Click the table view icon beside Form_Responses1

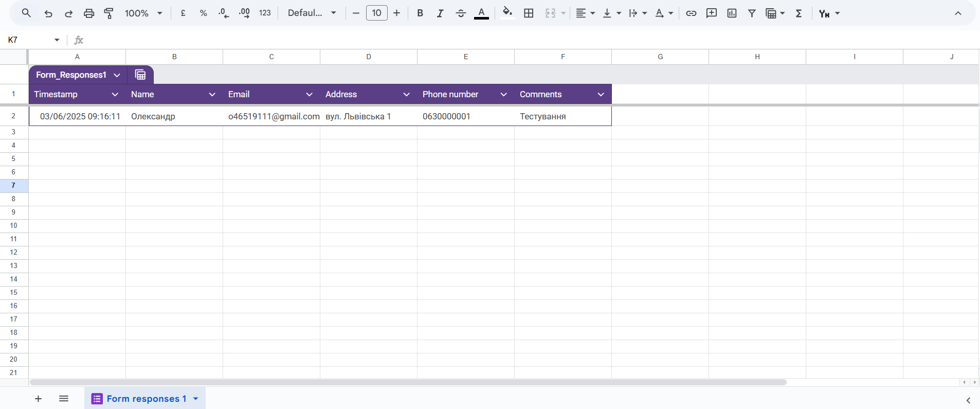[x=140, y=75]
